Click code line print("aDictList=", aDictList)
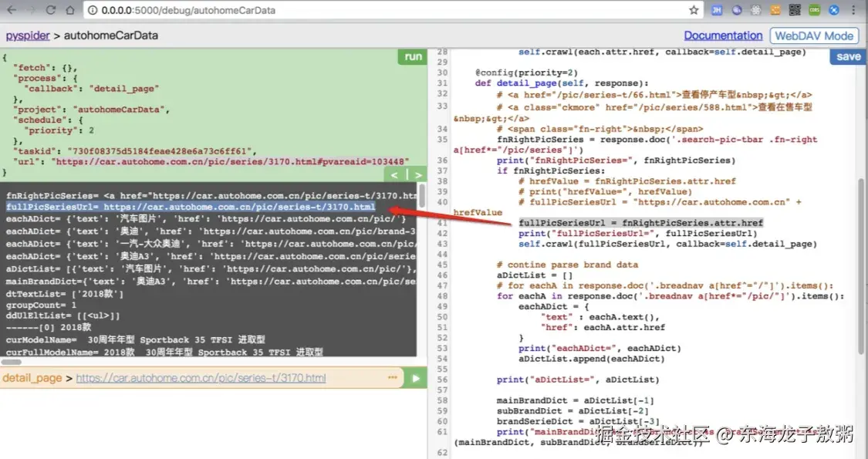This screenshot has width=868, height=459. coord(578,380)
